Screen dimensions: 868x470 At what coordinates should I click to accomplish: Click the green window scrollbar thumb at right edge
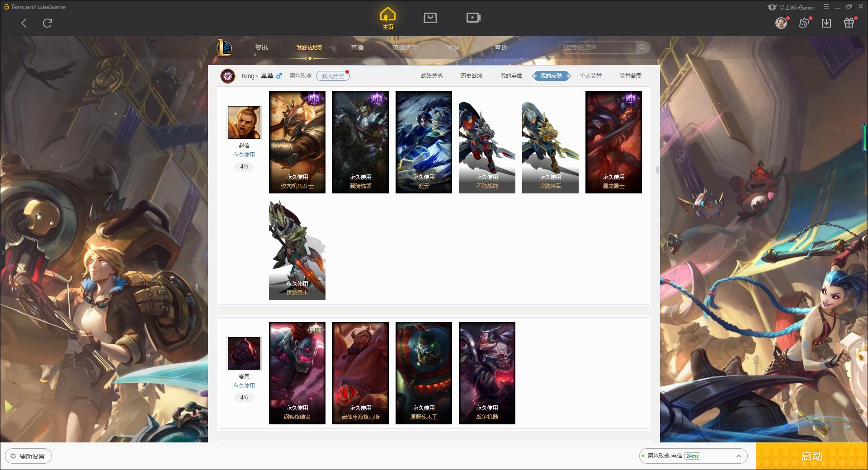tap(865, 137)
